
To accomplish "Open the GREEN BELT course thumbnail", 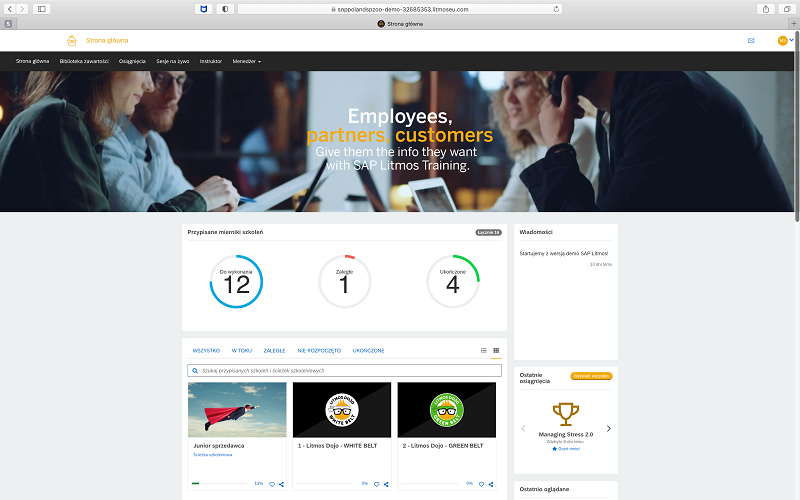I will [x=446, y=410].
